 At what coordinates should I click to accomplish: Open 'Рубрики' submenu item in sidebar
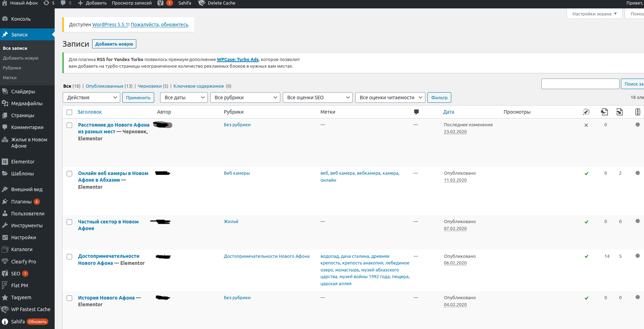[x=12, y=68]
